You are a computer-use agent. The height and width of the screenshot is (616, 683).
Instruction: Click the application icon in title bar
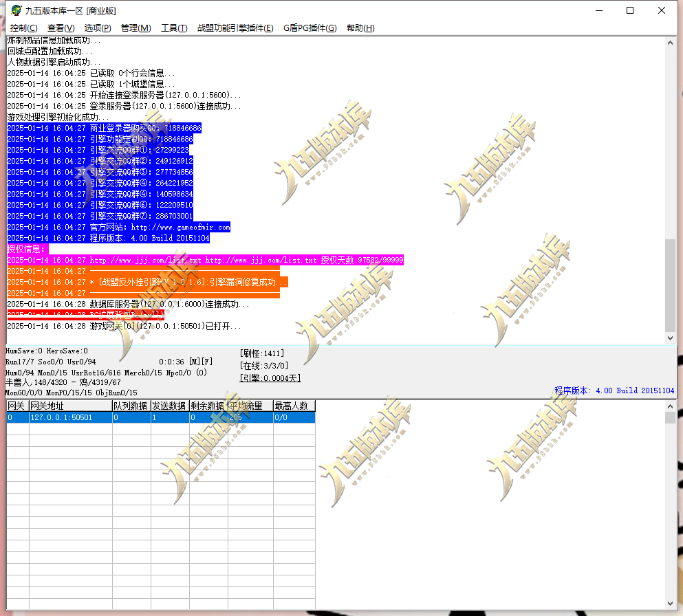coord(16,10)
